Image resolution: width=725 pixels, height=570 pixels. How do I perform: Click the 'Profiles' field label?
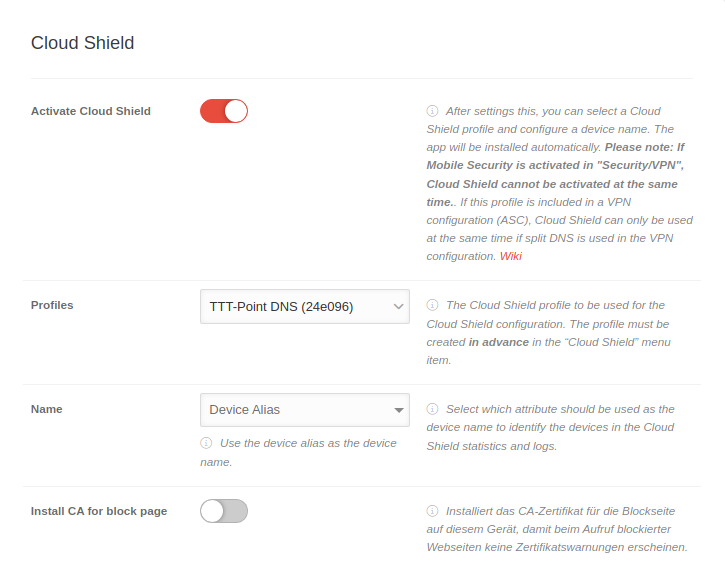coord(52,305)
